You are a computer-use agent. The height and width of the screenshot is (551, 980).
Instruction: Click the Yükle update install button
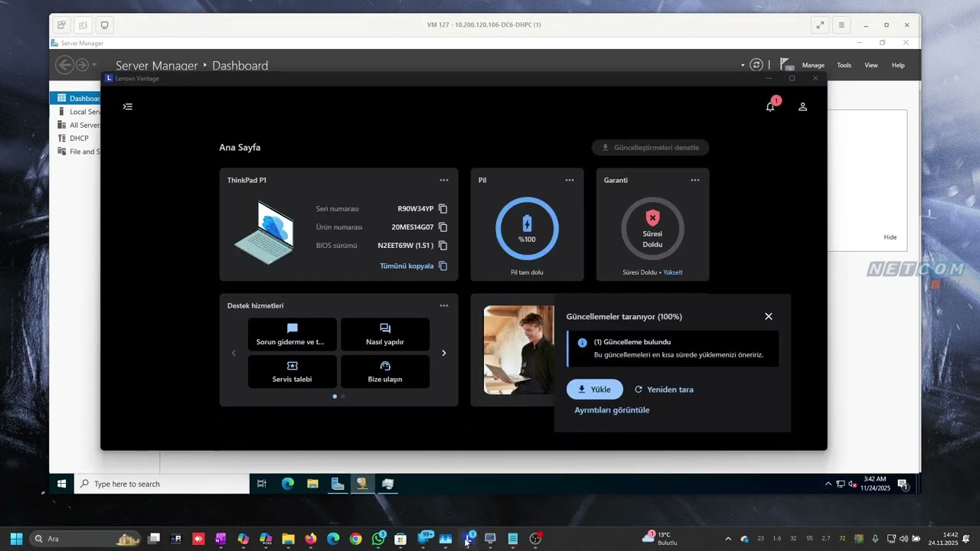[x=594, y=390]
